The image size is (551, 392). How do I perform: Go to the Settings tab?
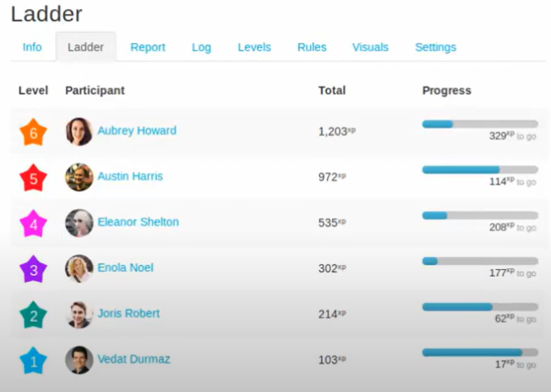pyautogui.click(x=435, y=47)
